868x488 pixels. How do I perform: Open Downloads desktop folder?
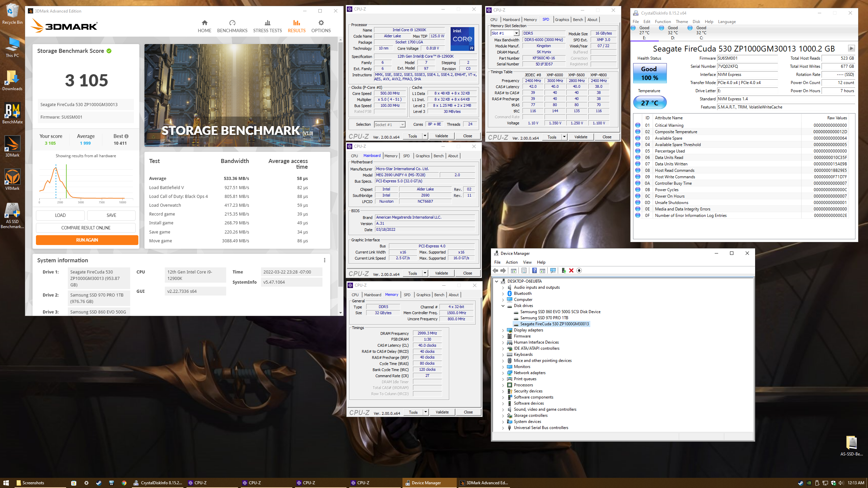click(12, 80)
